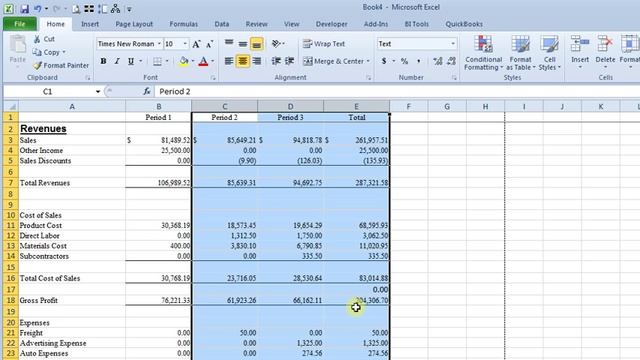The height and width of the screenshot is (360, 640).
Task: Click the formula bar showing Period 2
Action: coord(396,91)
